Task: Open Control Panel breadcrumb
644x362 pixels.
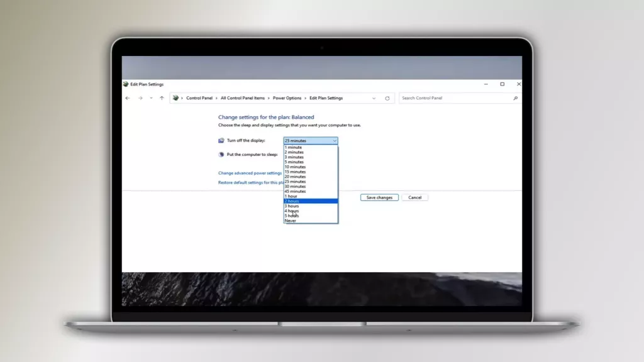Action: (199, 98)
